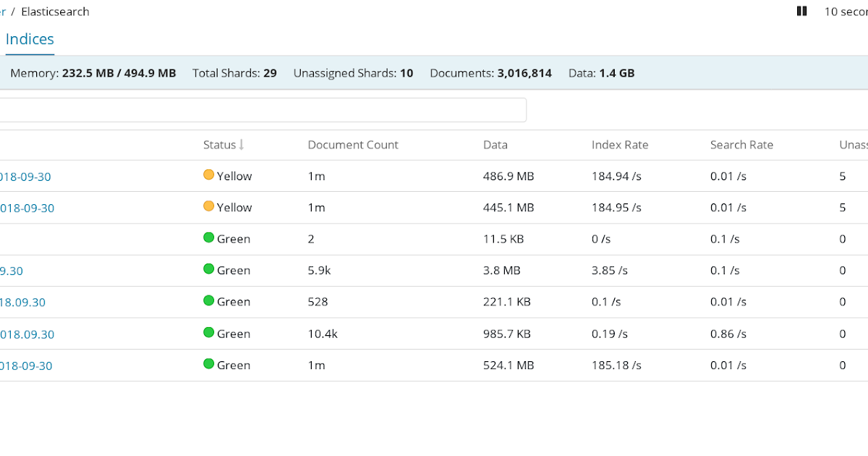Click the green dot next to 10.4k documents
Viewport: 868px width, 456px height.
coord(208,333)
